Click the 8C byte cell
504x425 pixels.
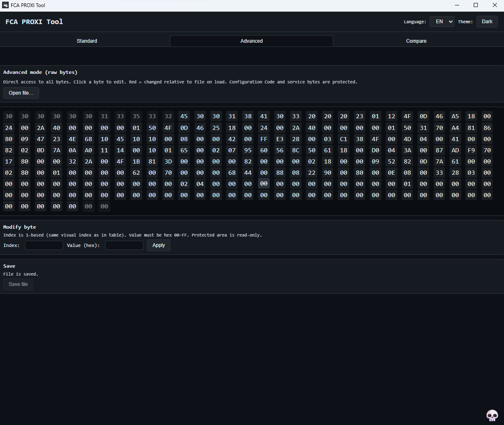tap(296, 150)
